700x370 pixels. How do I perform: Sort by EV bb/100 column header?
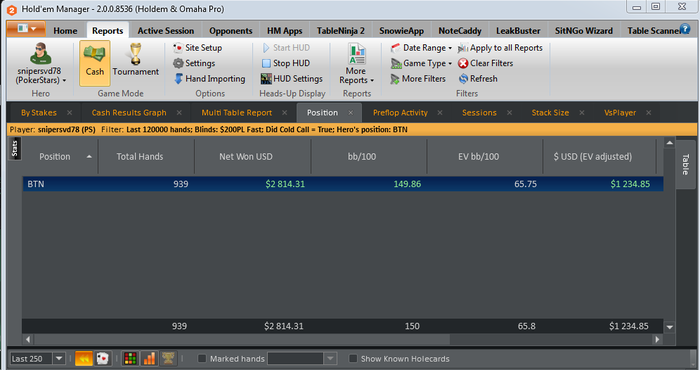coord(485,157)
